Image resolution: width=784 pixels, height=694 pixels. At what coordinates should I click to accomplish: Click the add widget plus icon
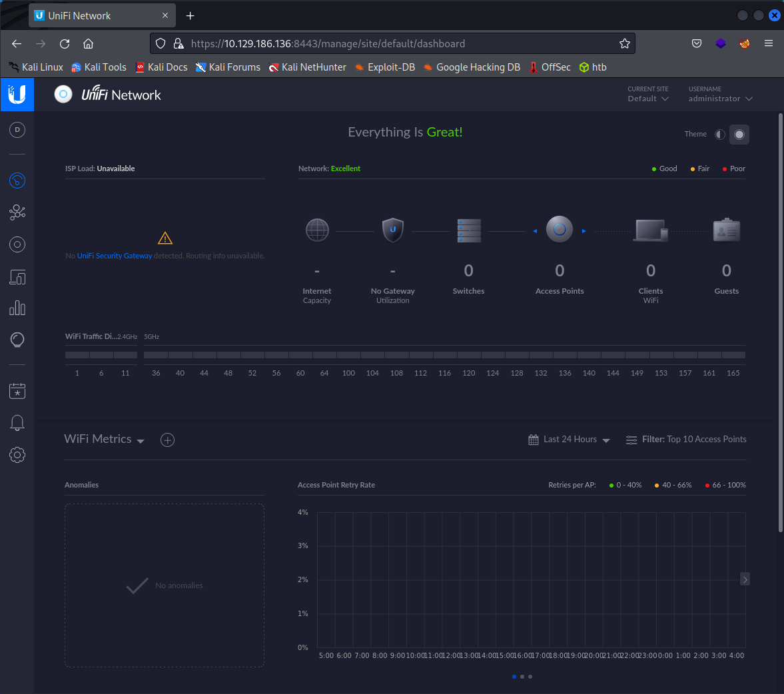(168, 440)
